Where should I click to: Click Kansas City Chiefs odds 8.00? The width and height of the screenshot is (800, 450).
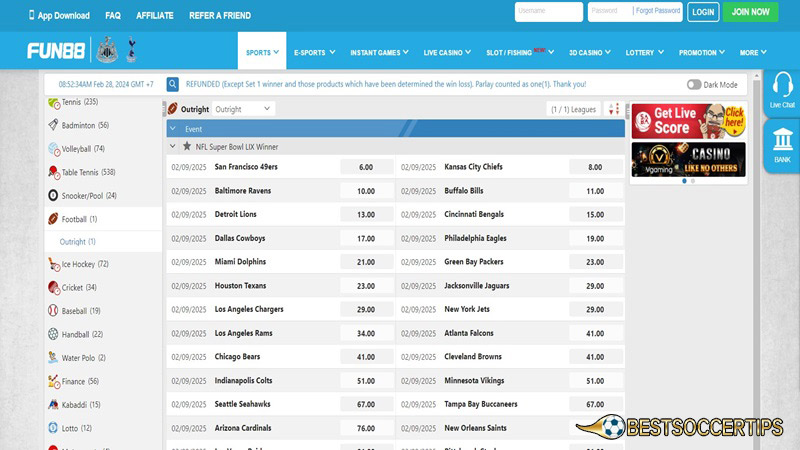click(x=595, y=167)
